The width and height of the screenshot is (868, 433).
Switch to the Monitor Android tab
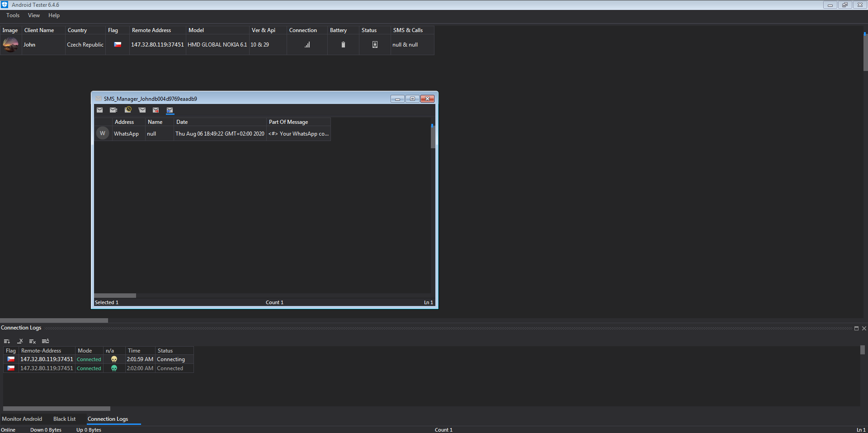22,419
